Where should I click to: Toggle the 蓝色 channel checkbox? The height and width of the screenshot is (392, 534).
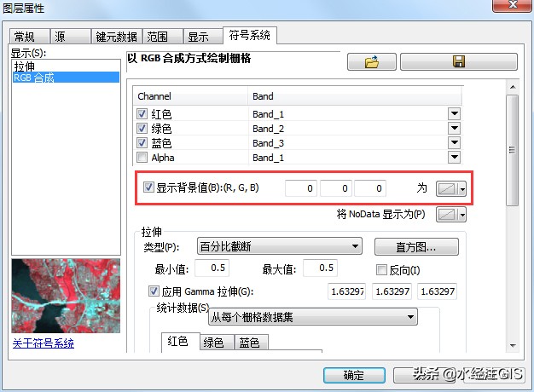tap(142, 143)
